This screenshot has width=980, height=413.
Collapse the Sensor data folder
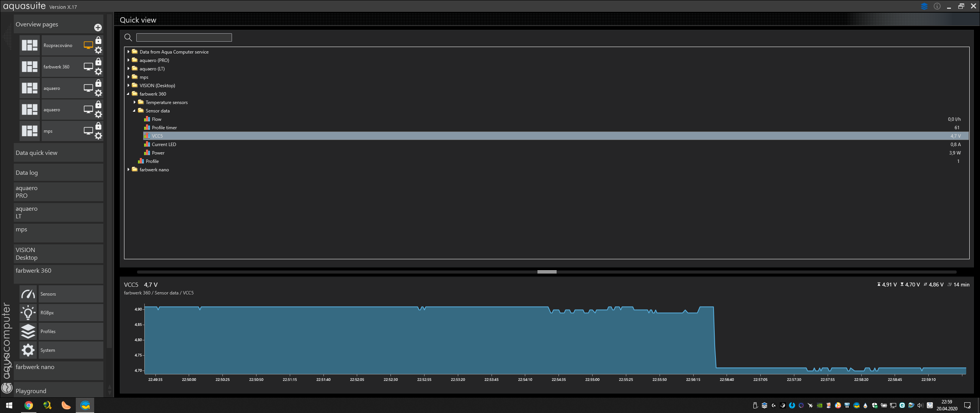point(134,111)
